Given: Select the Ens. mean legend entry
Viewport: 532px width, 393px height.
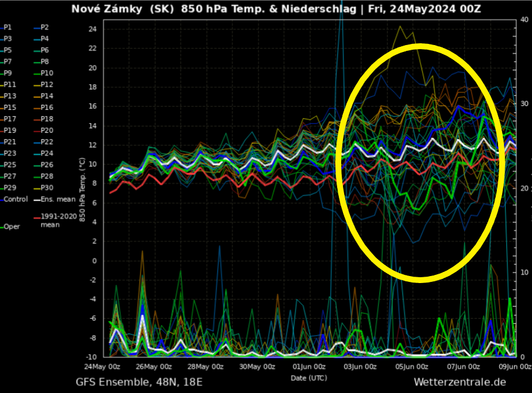Looking at the screenshot, I should click(x=53, y=199).
